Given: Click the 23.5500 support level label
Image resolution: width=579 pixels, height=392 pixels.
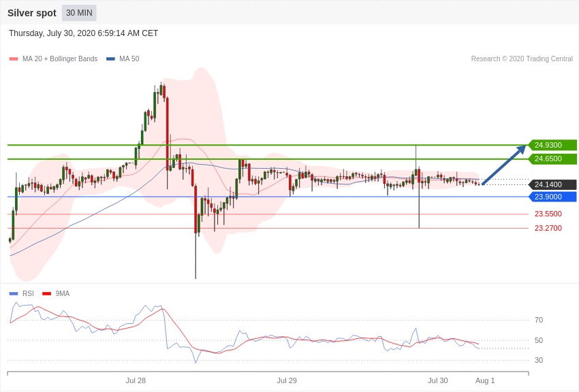Looking at the screenshot, I should click(x=548, y=214).
